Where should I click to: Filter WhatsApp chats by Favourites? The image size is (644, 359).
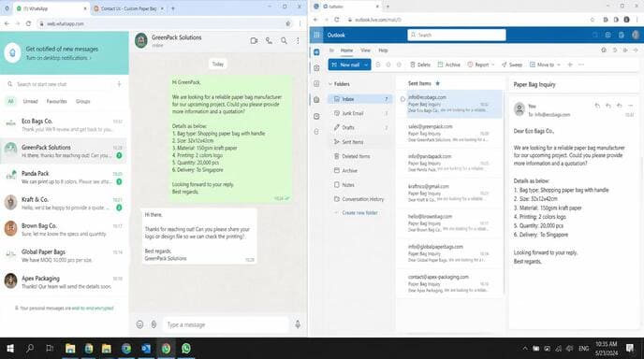[x=57, y=101]
